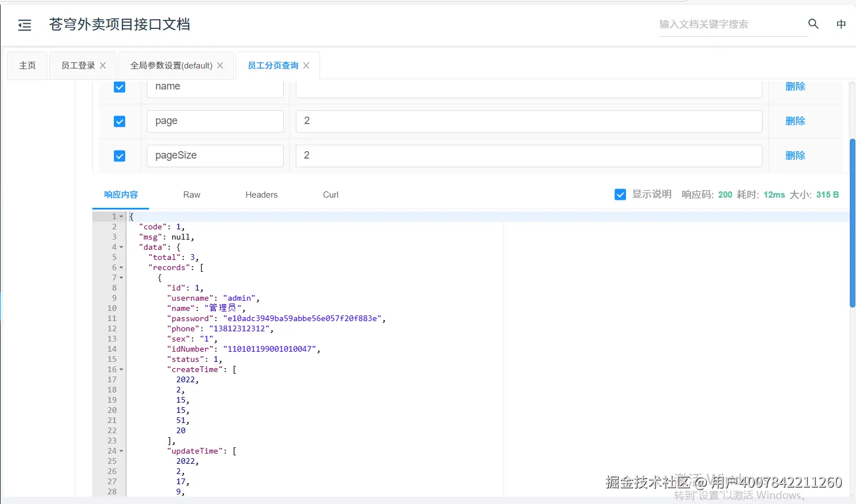
Task: Switch to the 全局参数设置(default) tab
Action: tap(171, 66)
